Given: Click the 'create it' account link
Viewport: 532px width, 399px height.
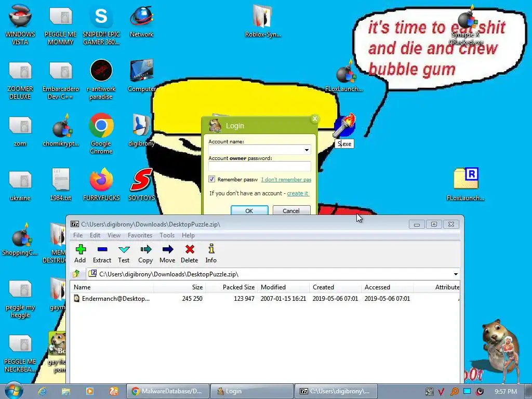Looking at the screenshot, I should [298, 193].
